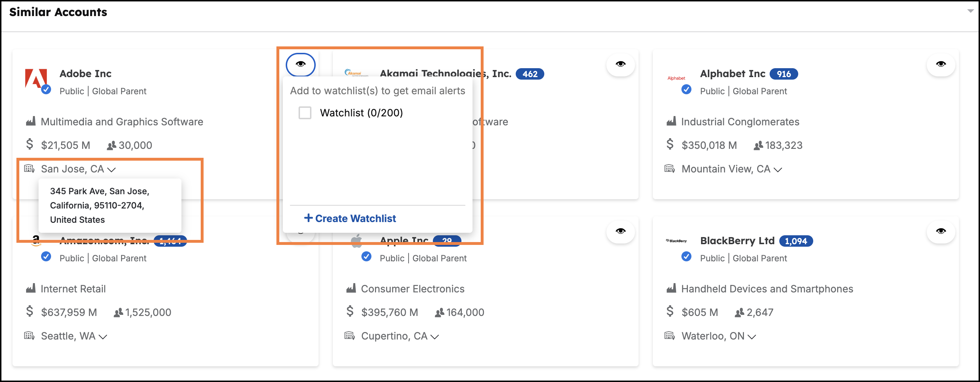Click the 'Similar Accounts' heading
This screenshot has width=980, height=382.
click(58, 12)
